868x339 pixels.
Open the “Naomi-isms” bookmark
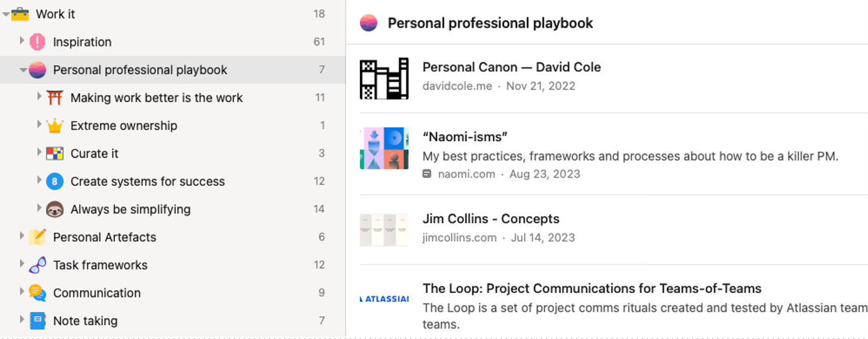point(465,137)
